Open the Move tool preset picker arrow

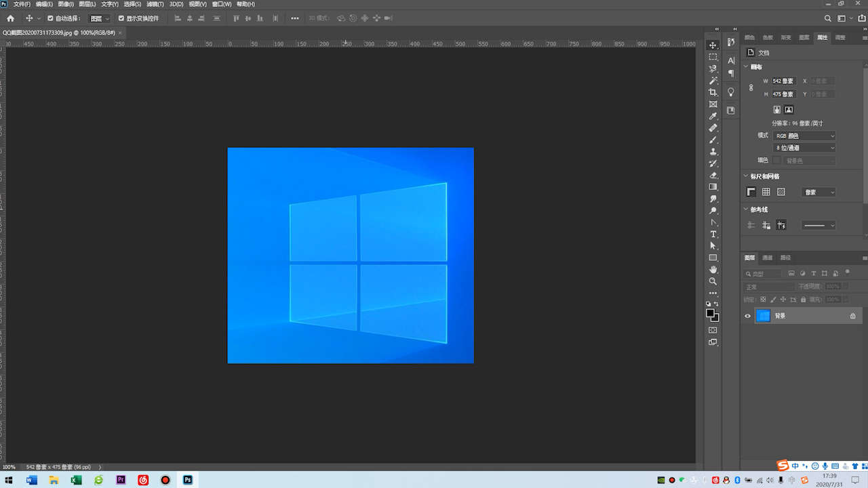pos(38,18)
